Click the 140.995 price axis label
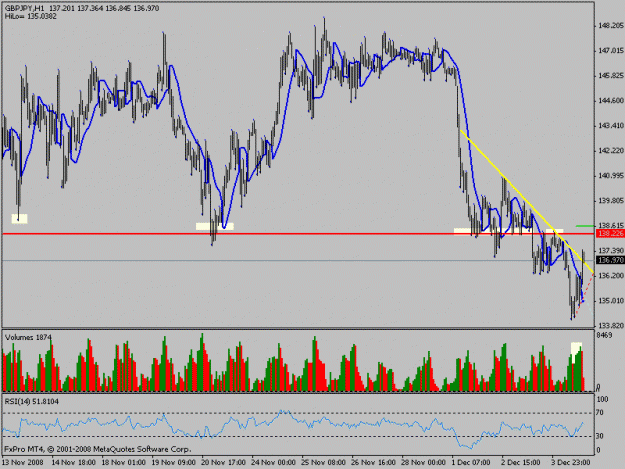 tap(610, 176)
